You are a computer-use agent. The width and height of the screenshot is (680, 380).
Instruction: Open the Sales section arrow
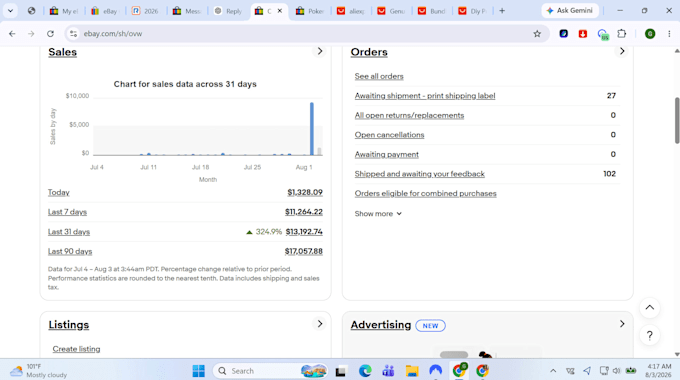coord(320,51)
